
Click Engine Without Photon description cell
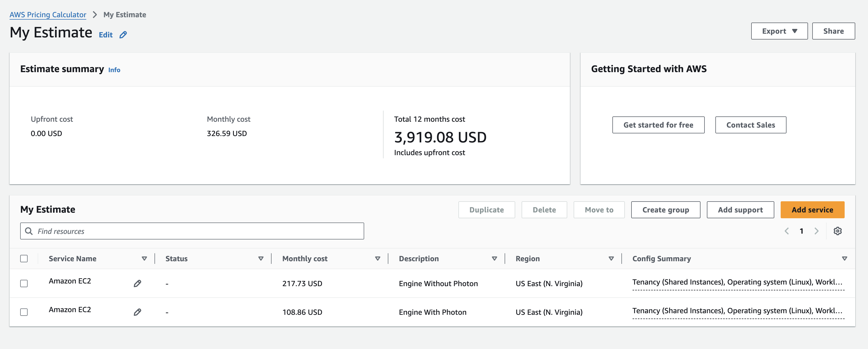(438, 283)
